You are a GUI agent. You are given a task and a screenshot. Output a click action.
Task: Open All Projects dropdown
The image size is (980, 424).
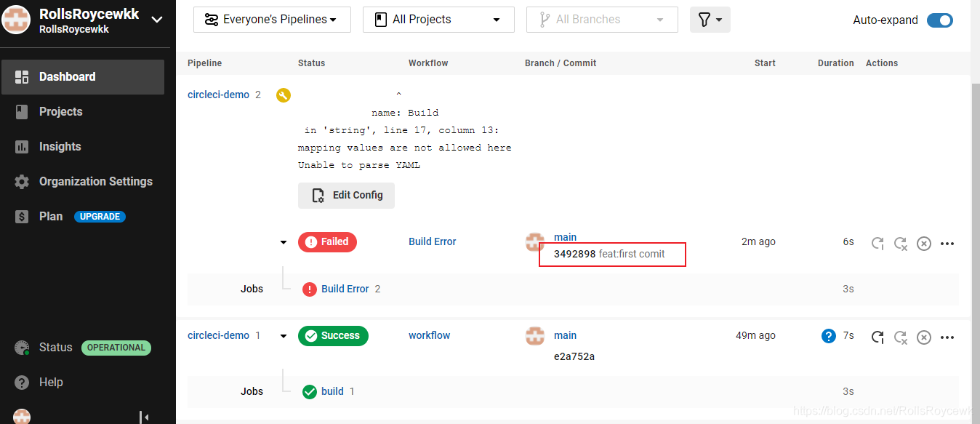(x=438, y=20)
